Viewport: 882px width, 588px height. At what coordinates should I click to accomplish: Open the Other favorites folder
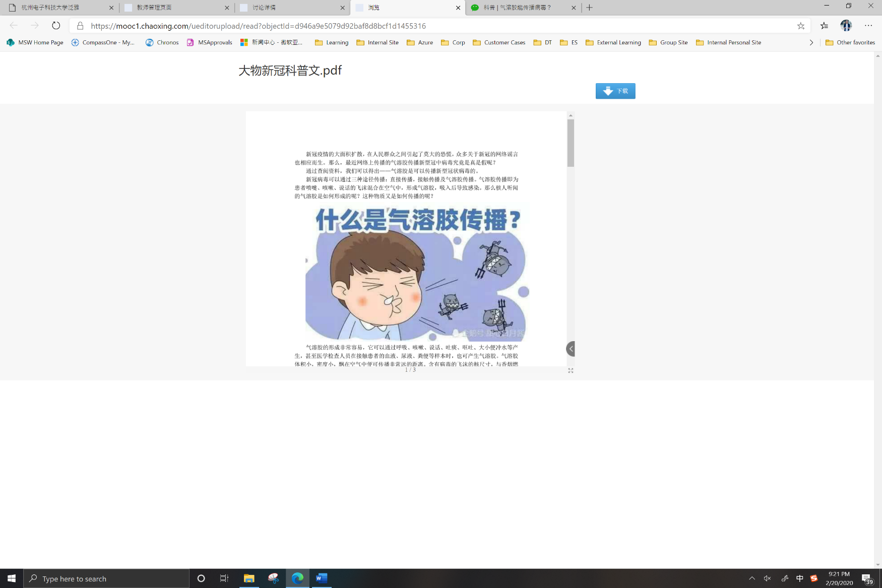click(x=850, y=42)
